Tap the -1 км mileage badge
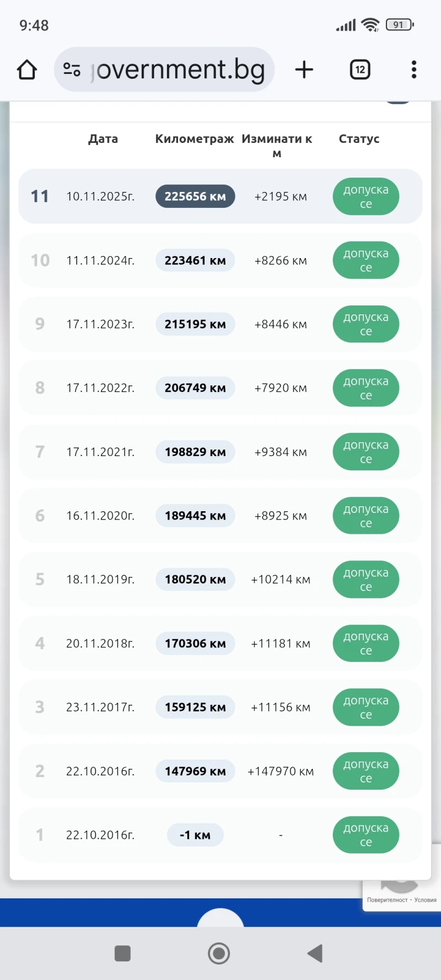The image size is (441, 980). pos(195,835)
